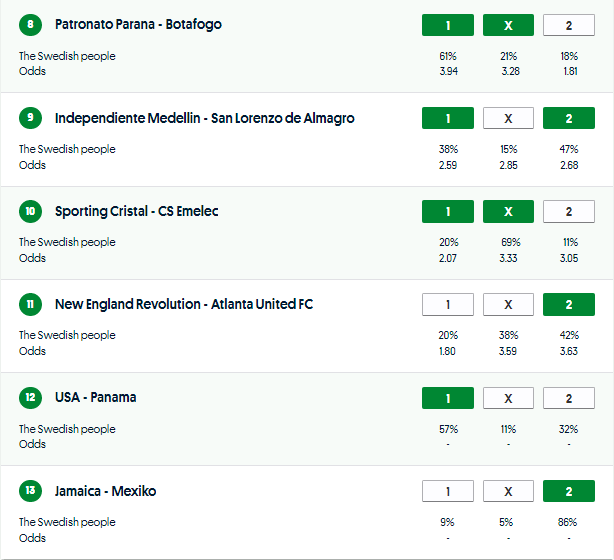Pick Panama away win 2 option
The height and width of the screenshot is (560, 614).
pyautogui.click(x=569, y=398)
